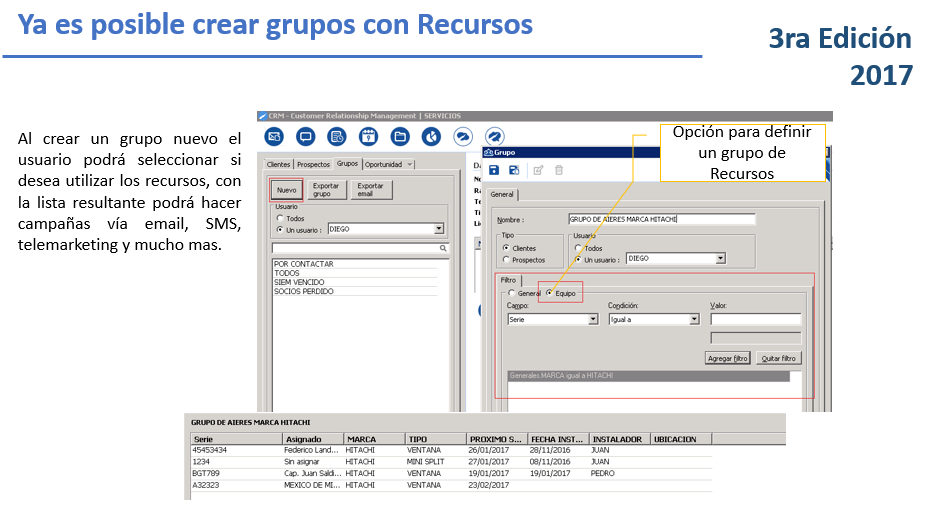Image resolution: width=932 pixels, height=517 pixels.
Task: Choose Clientes radio under Tipo
Action: (506, 248)
